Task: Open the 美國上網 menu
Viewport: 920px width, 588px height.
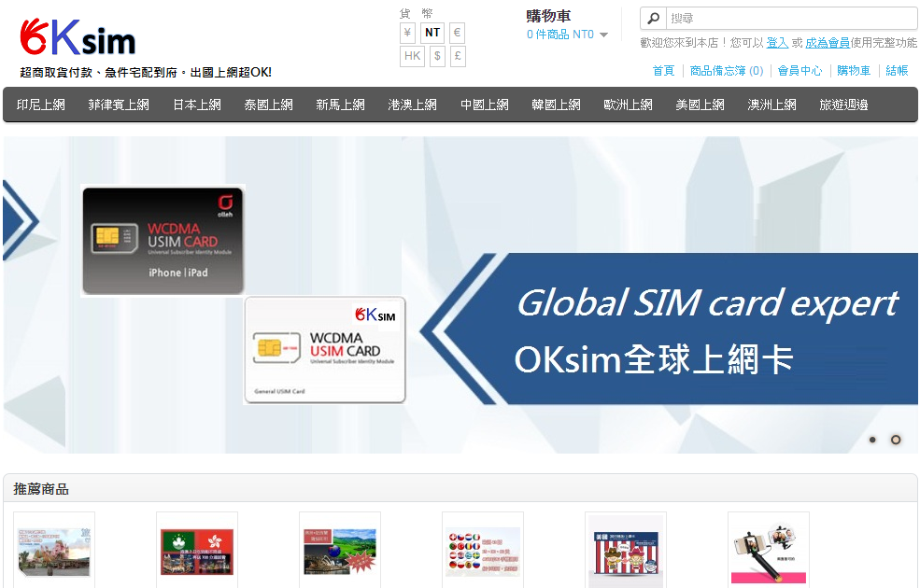Action: point(700,105)
